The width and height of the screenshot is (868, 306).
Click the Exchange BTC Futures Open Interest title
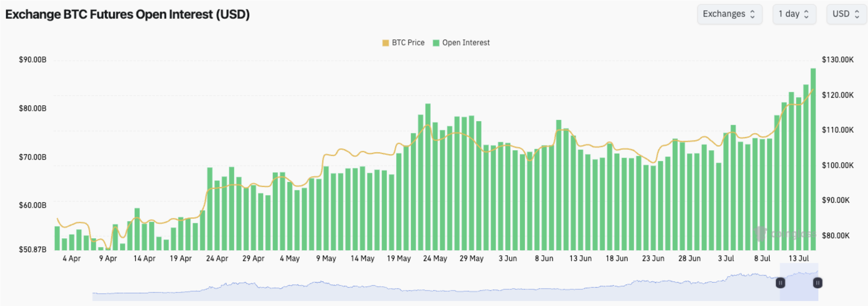(127, 14)
